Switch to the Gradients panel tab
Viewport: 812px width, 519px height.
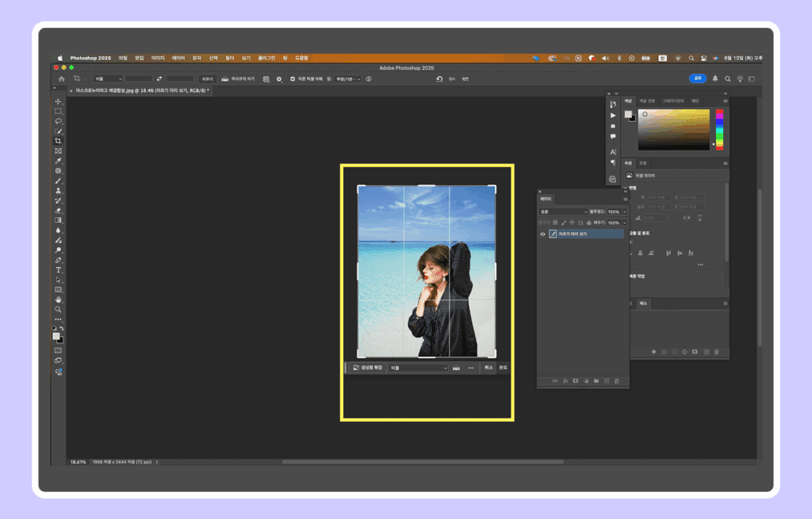coord(673,101)
